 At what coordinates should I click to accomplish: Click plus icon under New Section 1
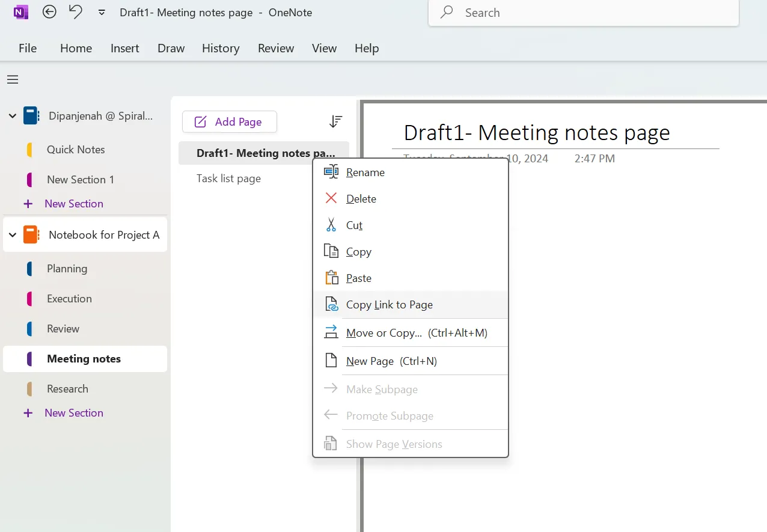[x=28, y=204]
